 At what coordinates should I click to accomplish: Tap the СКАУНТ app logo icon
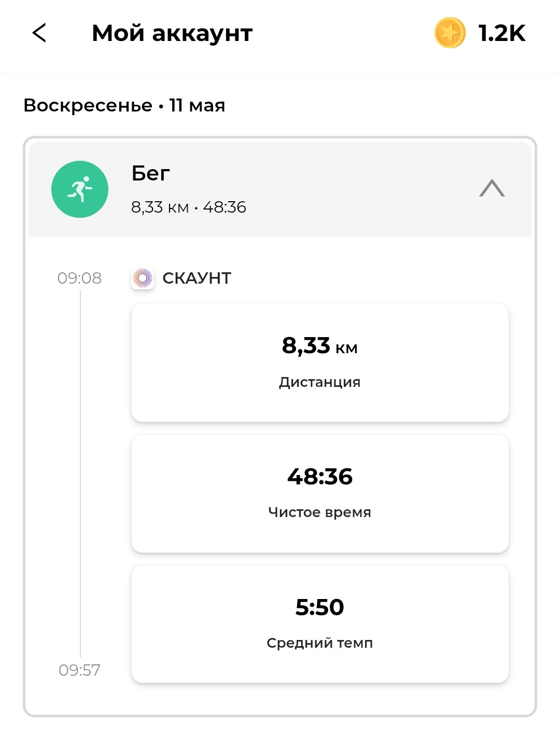tap(143, 278)
